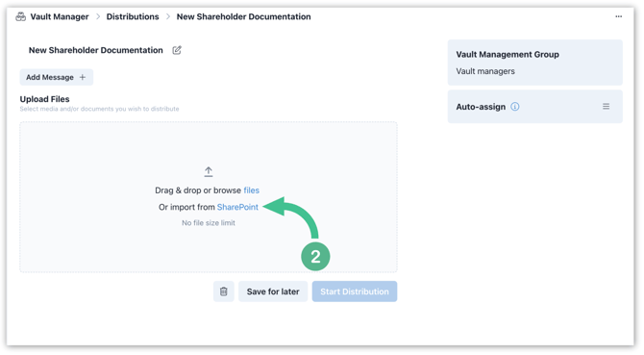Show Auto-assign info tooltip icon

pyautogui.click(x=514, y=107)
